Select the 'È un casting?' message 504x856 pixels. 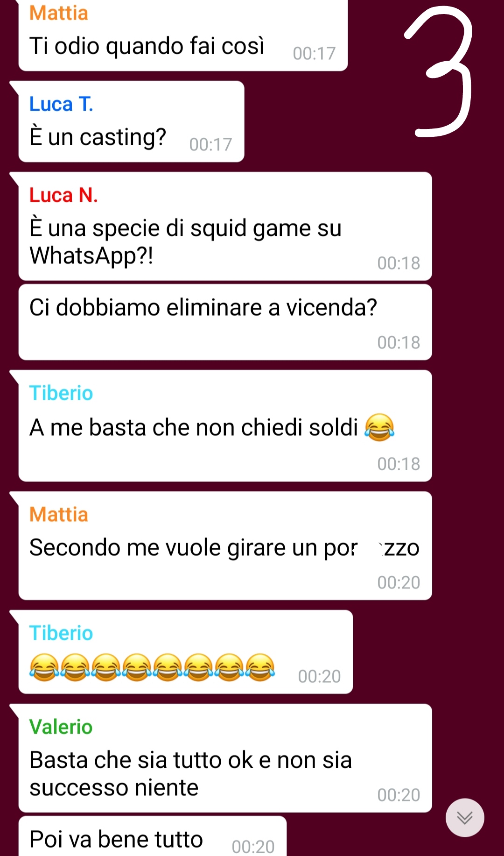click(x=131, y=121)
